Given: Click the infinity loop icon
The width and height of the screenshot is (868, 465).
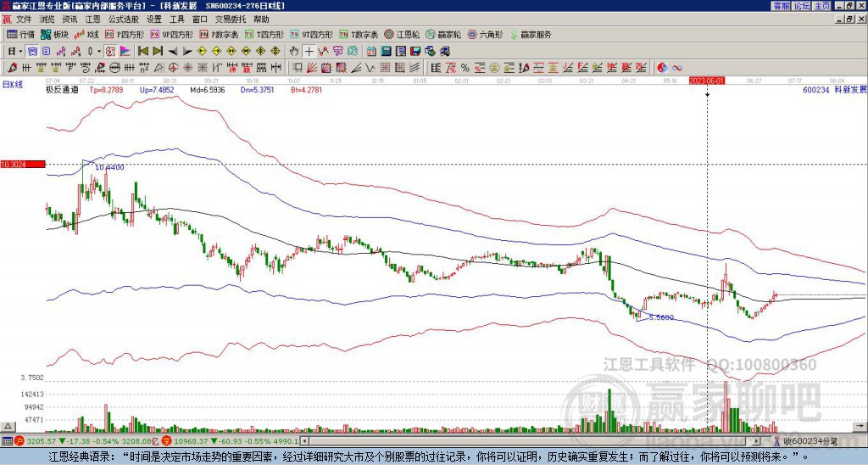Looking at the screenshot, I should 677,68.
